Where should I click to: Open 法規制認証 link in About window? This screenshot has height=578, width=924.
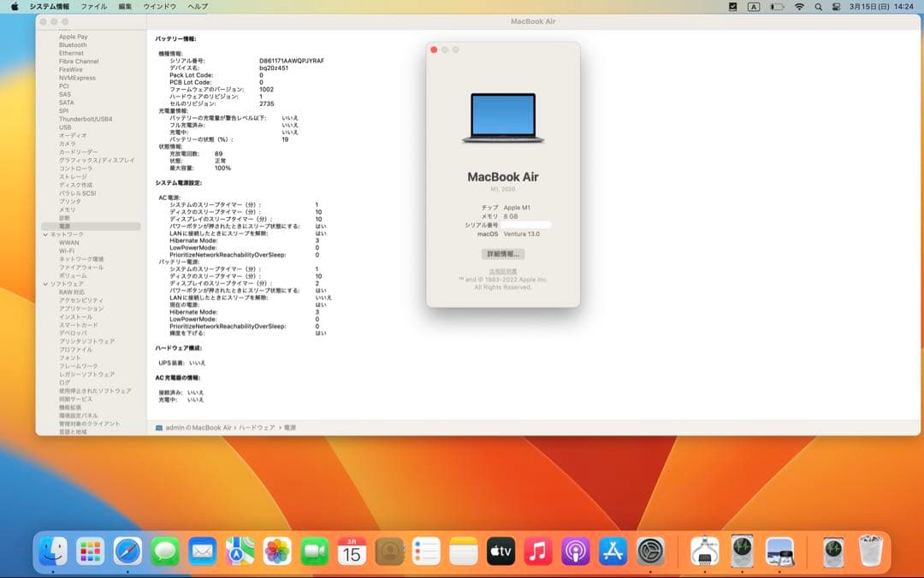(x=503, y=272)
